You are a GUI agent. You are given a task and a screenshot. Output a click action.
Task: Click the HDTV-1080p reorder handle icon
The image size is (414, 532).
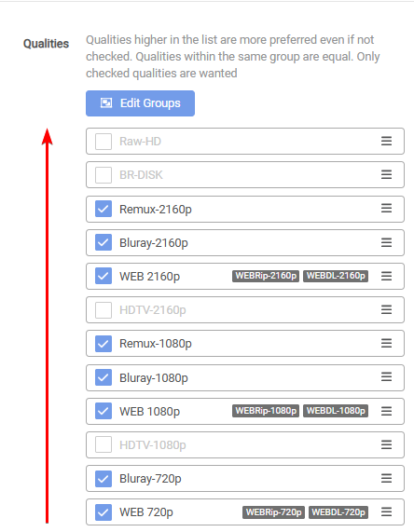click(x=386, y=444)
